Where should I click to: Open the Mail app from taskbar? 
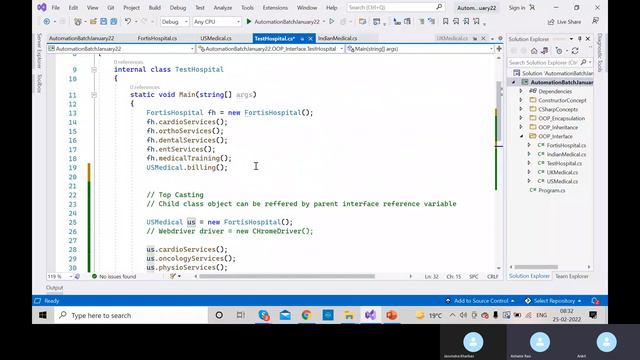coord(285,315)
